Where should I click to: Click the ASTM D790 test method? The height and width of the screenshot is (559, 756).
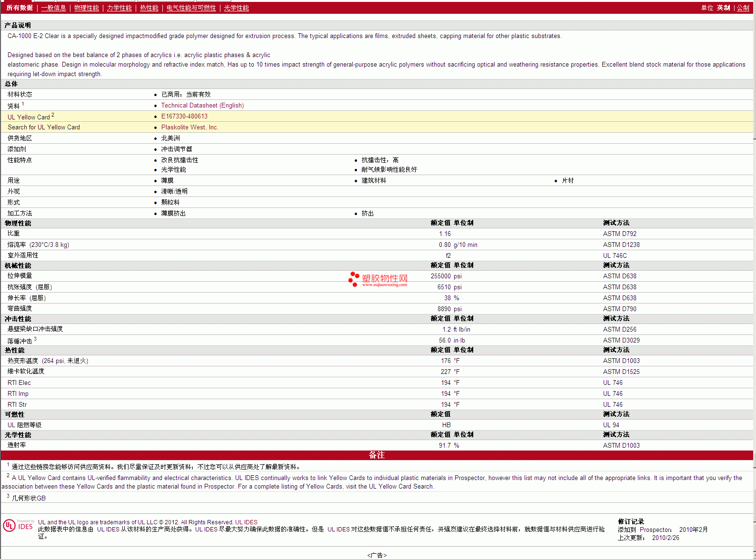pos(619,309)
